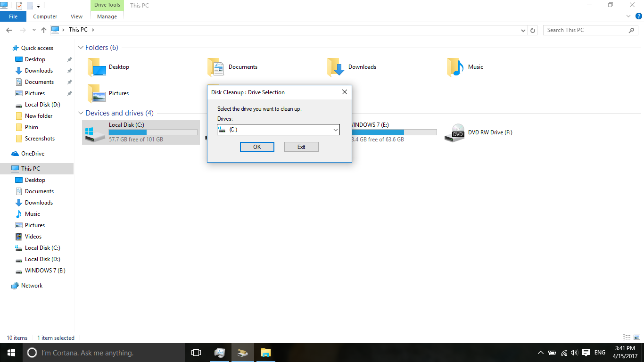Viewport: 644px width, 362px height.
Task: Open the address bar history dropdown
Action: point(523,30)
